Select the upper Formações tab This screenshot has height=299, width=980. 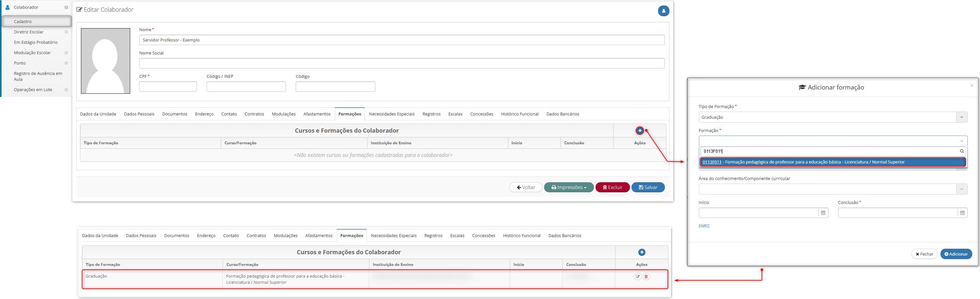pos(350,114)
